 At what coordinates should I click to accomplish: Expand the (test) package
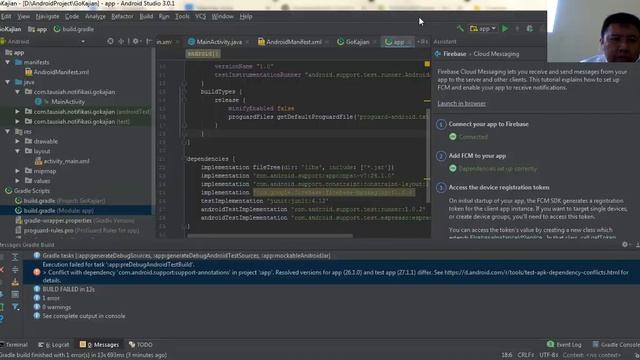click(18, 121)
